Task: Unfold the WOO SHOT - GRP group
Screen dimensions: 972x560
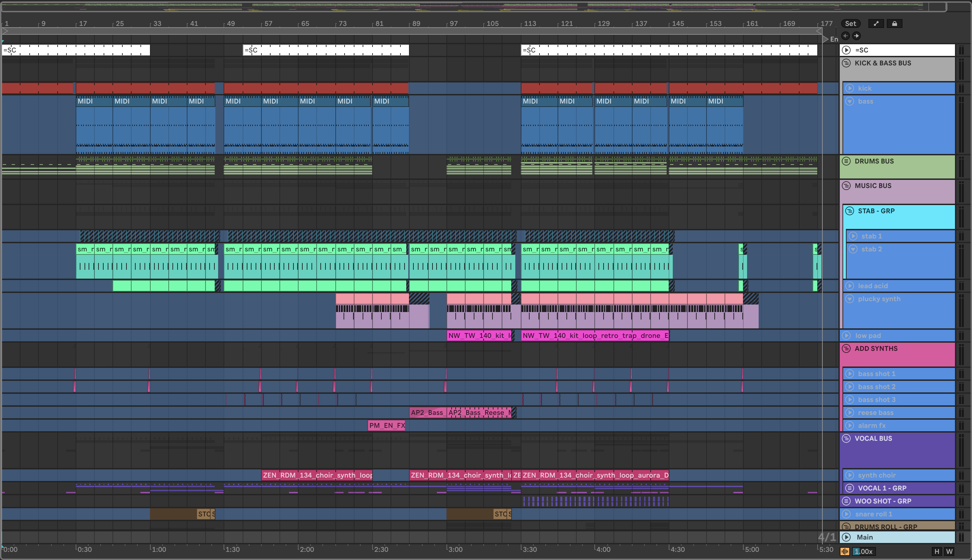Action: pyautogui.click(x=846, y=501)
